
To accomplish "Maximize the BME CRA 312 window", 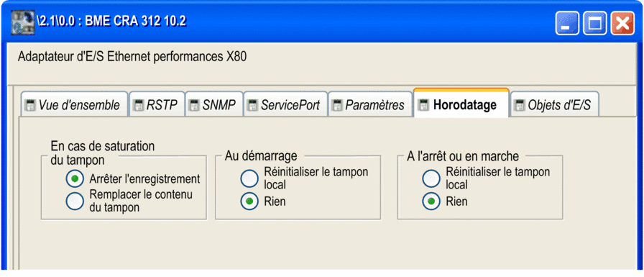I will click(594, 23).
